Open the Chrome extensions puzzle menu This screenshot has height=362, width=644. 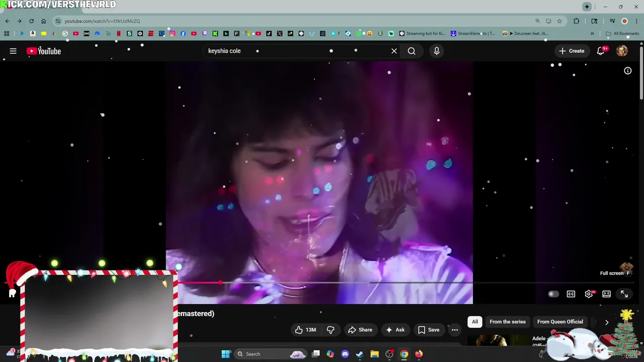(x=577, y=21)
